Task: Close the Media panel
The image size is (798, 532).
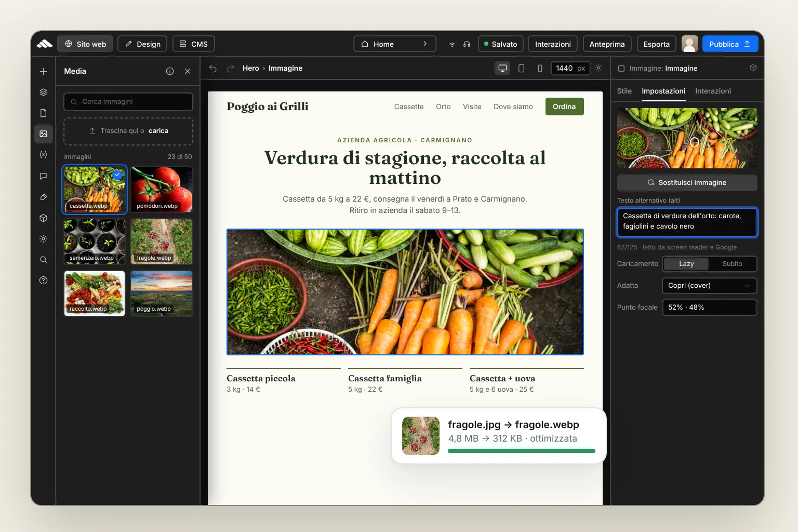Action: 188,71
